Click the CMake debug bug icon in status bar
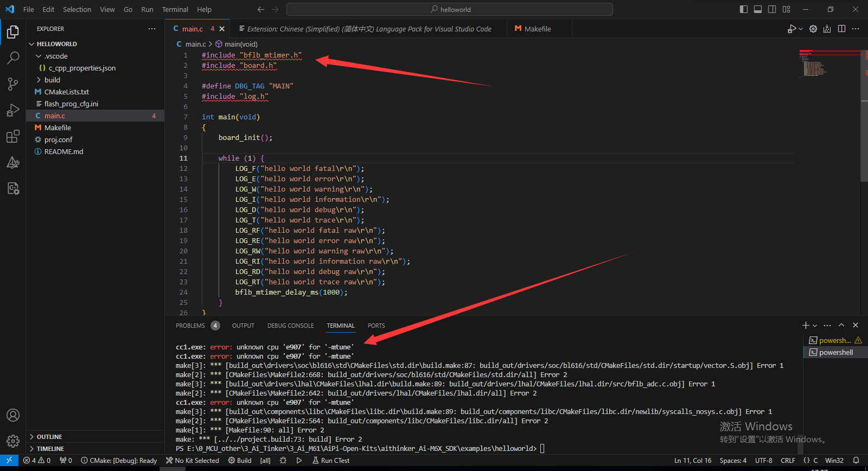The width and height of the screenshot is (868, 471). pos(283,460)
